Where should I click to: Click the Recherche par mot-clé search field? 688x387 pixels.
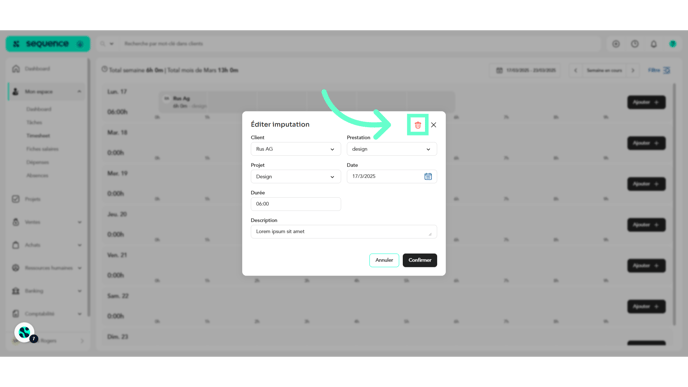click(x=360, y=44)
